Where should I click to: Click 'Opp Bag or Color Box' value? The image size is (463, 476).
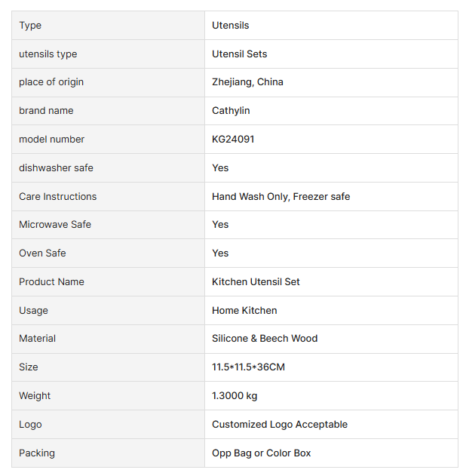point(262,453)
